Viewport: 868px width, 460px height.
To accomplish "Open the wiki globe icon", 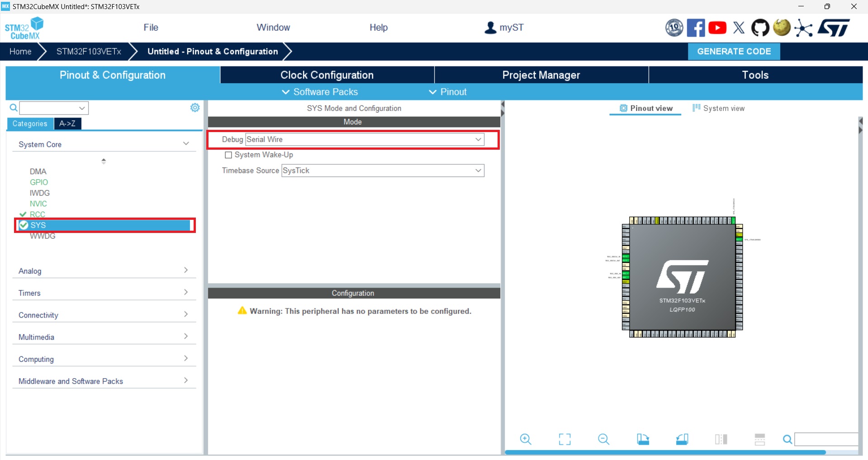I will pyautogui.click(x=782, y=27).
